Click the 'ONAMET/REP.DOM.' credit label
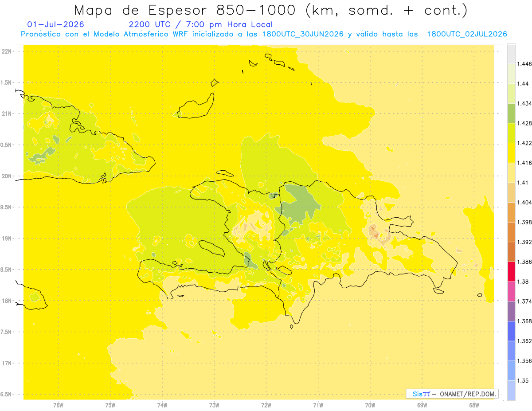This screenshot has width=532, height=411. tap(468, 394)
